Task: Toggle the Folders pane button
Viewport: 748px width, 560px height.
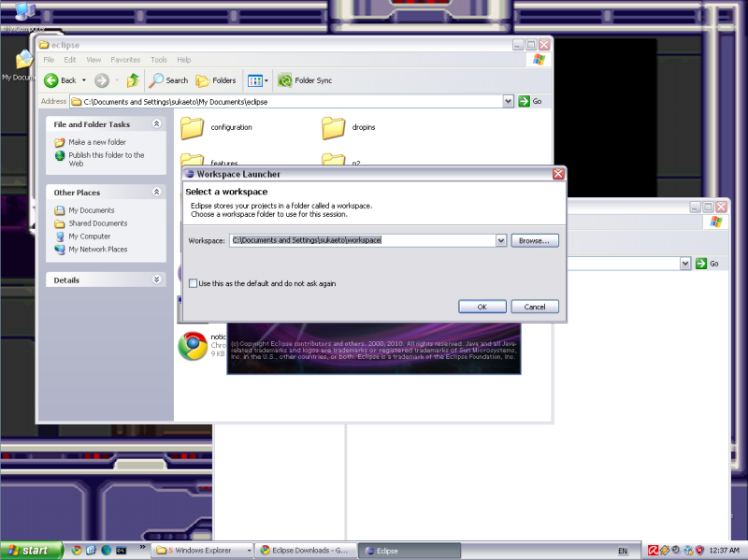Action: pyautogui.click(x=215, y=80)
